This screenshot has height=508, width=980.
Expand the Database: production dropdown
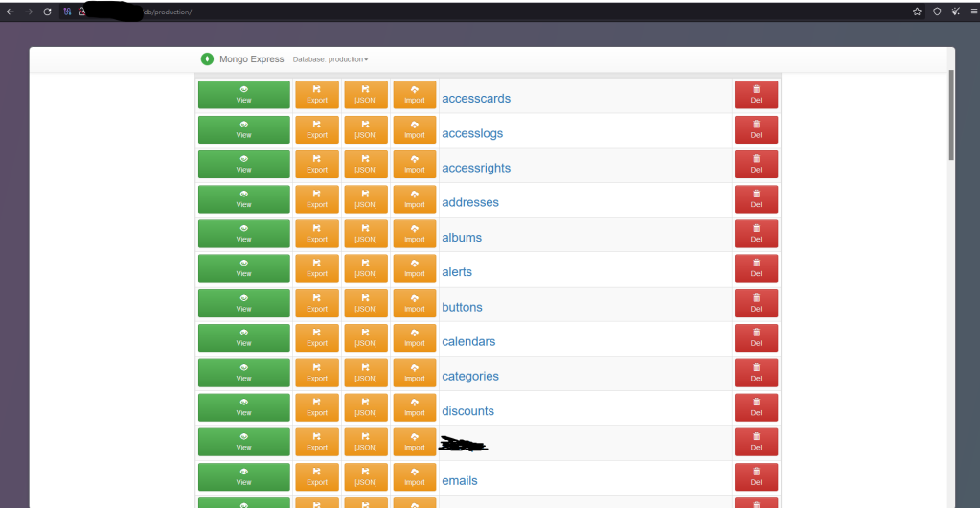[330, 59]
